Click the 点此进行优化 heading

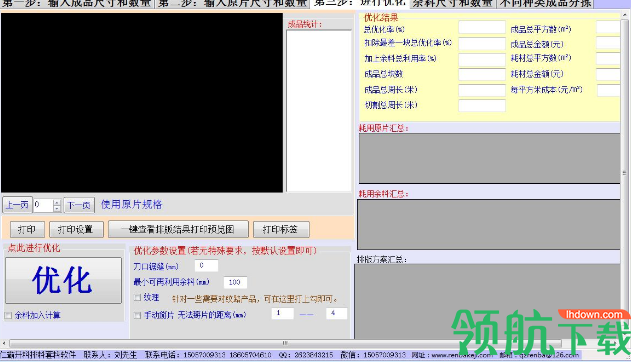tap(34, 248)
